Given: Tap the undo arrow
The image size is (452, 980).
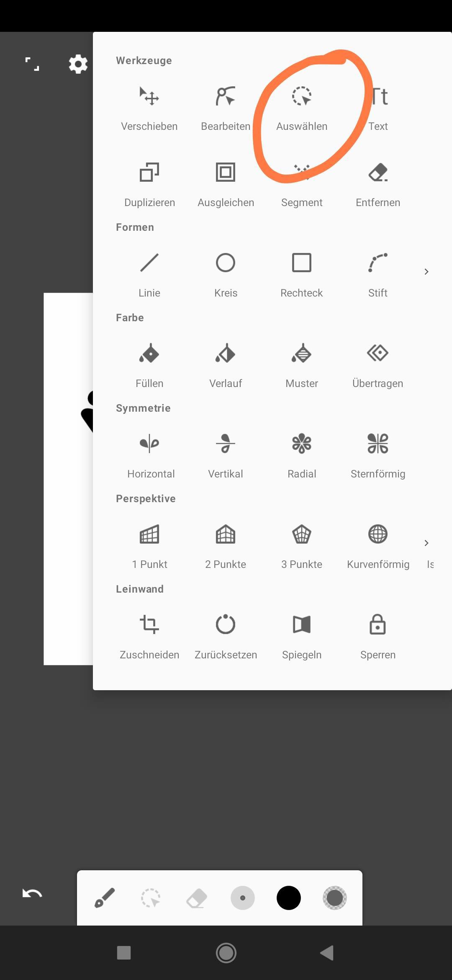Looking at the screenshot, I should click(32, 894).
